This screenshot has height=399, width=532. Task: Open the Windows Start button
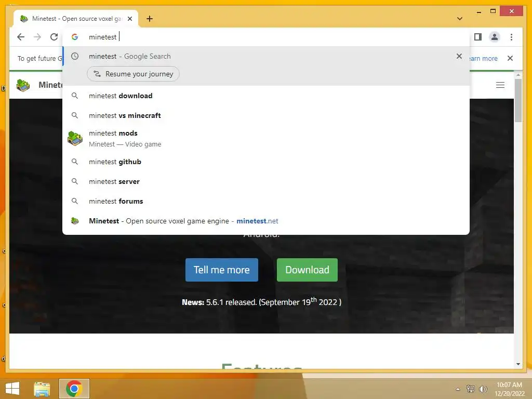click(12, 389)
